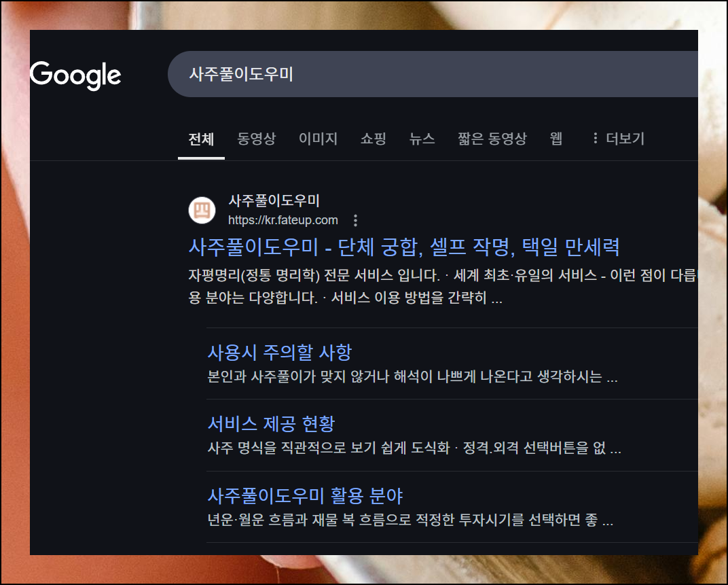Click the Google logo
This screenshot has height=585, width=728.
point(75,75)
